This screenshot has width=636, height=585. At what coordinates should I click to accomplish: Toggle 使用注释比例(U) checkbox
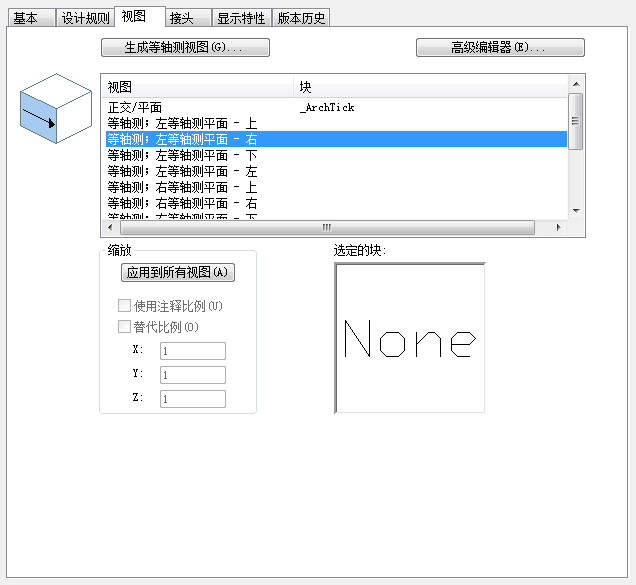pyautogui.click(x=124, y=305)
